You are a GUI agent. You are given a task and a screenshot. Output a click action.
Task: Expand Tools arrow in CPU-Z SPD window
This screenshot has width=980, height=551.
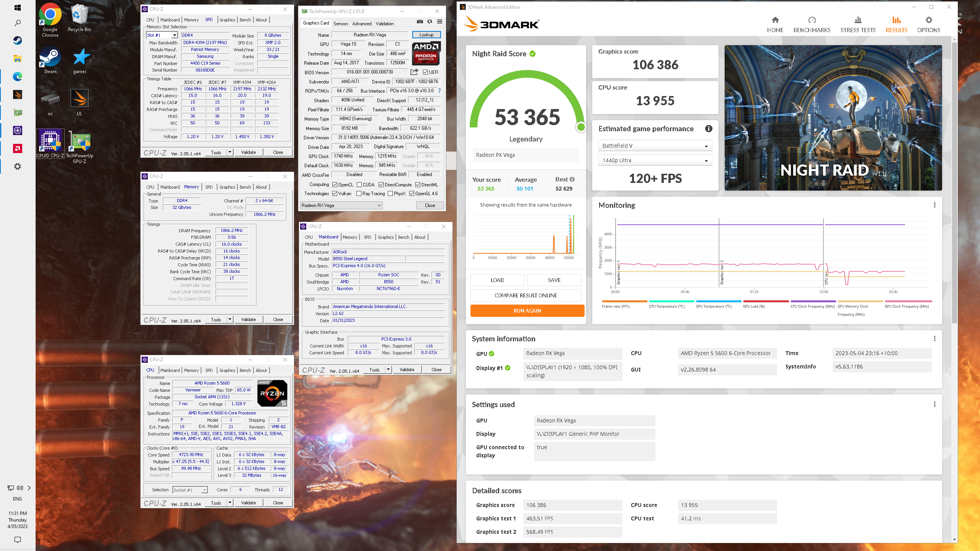point(230,152)
